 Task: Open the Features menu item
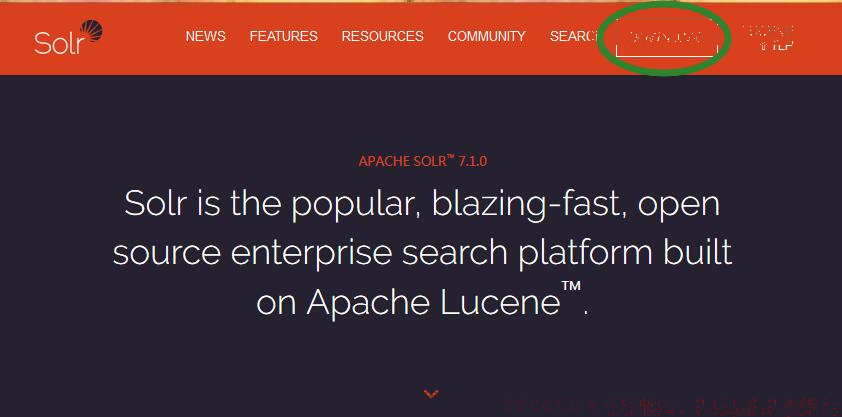click(x=284, y=36)
